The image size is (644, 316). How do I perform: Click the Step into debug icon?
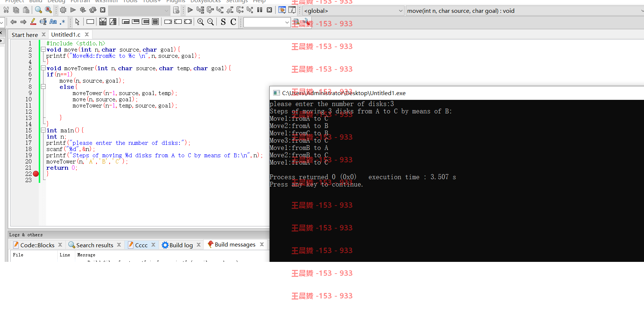coord(220,10)
